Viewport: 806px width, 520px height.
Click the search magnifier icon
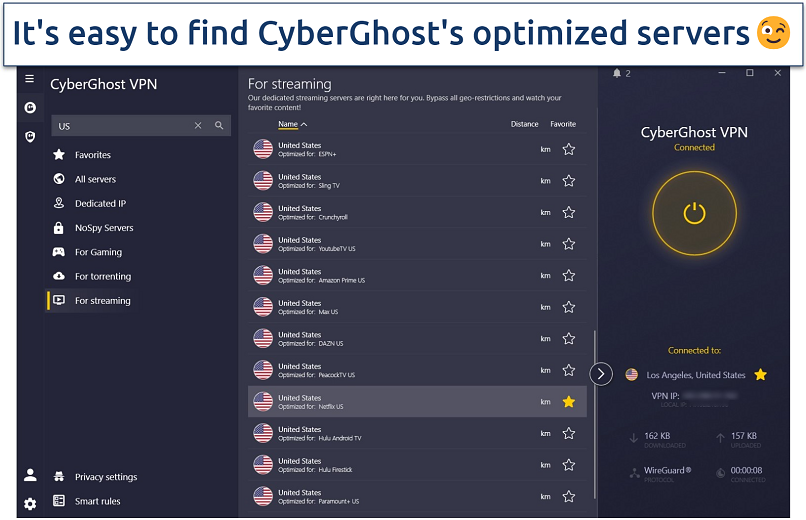(219, 125)
